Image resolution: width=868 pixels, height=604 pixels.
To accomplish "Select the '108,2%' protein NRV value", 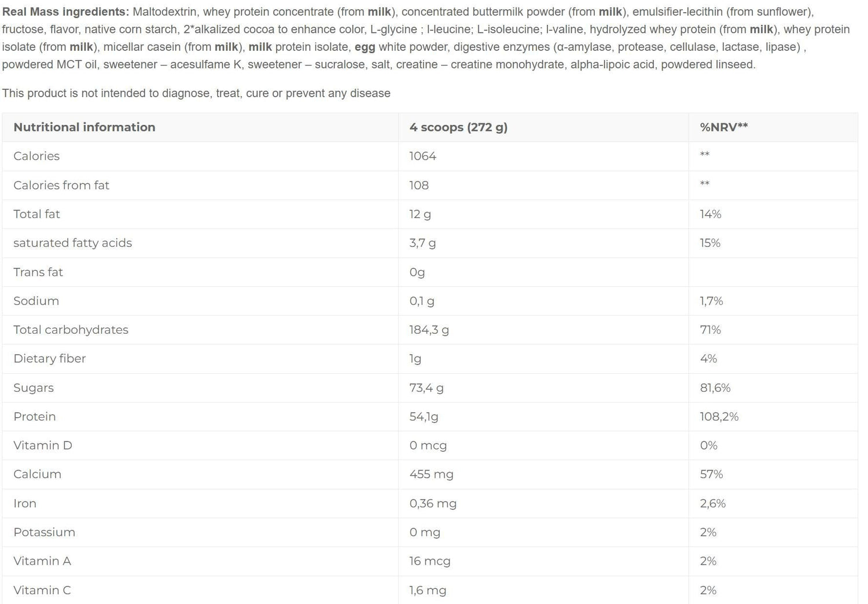I will click(719, 417).
